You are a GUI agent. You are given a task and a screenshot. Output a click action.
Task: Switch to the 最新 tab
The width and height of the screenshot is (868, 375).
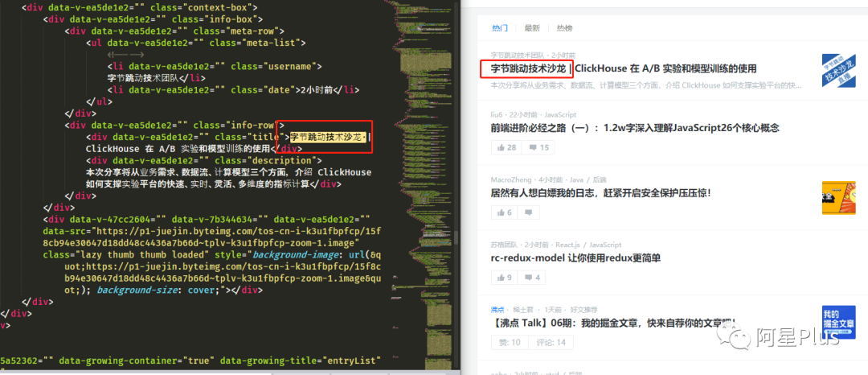532,28
